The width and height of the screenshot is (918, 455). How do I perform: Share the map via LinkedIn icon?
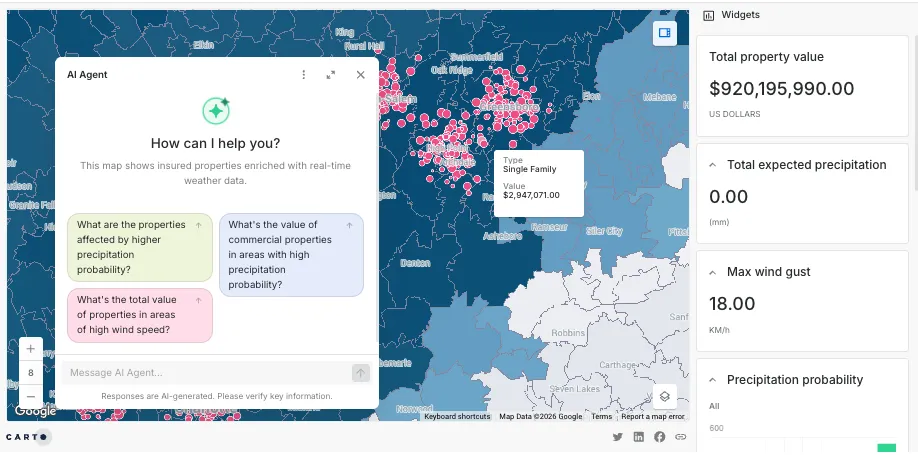click(639, 437)
